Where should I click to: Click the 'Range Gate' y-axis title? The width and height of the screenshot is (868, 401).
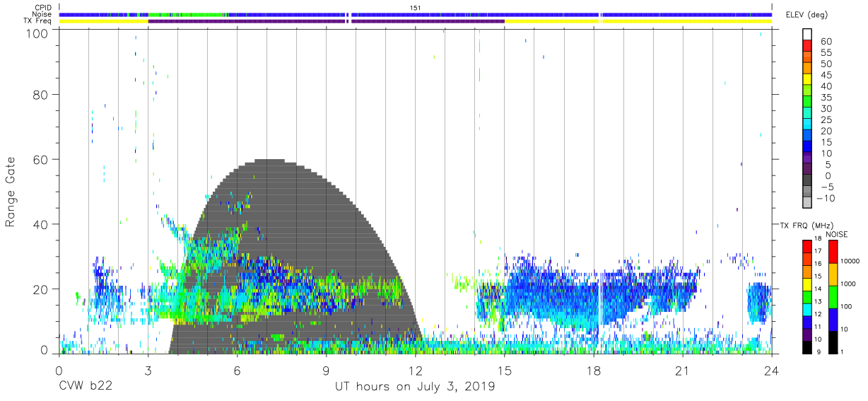click(11, 192)
